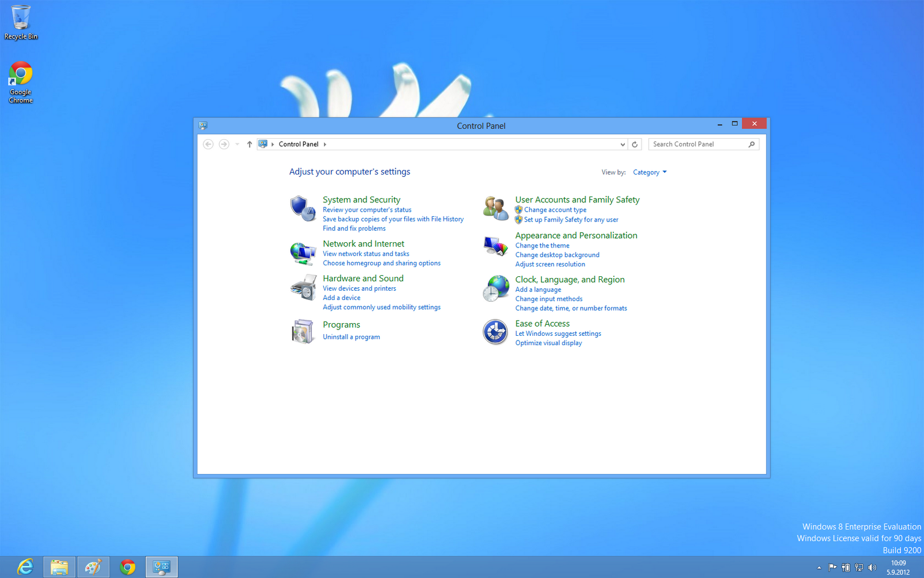Viewport: 924px width, 578px height.
Task: Select the Control Panel taskbar button
Action: coord(161,567)
